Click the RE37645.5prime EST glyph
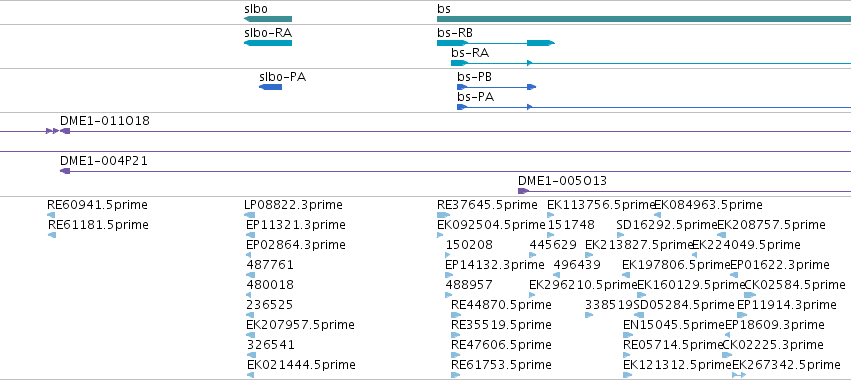 (443, 215)
